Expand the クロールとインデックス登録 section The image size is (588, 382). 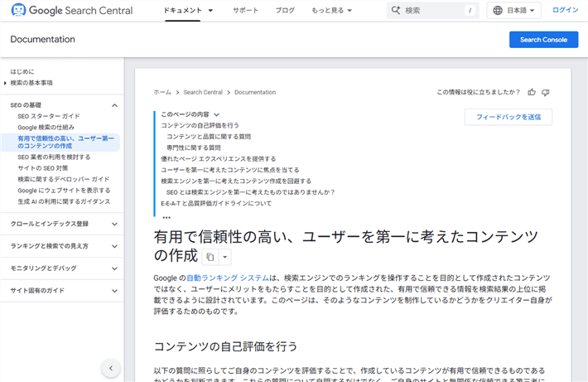tap(114, 224)
